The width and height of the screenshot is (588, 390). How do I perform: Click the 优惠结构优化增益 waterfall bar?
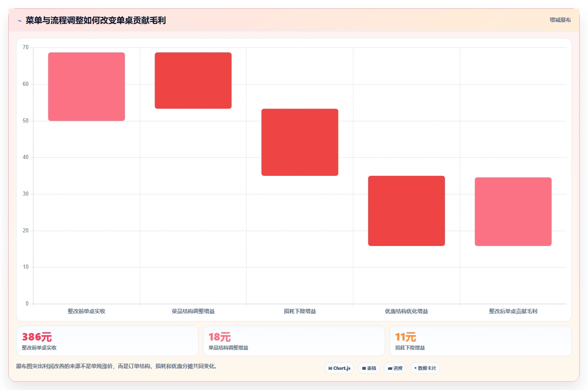(407, 211)
